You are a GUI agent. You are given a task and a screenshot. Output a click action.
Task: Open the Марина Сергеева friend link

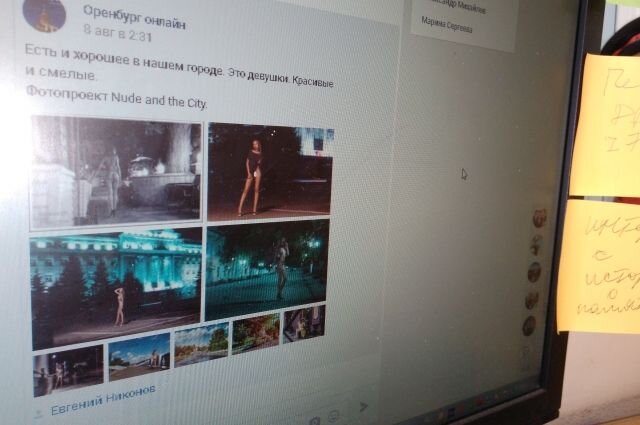pos(447,25)
